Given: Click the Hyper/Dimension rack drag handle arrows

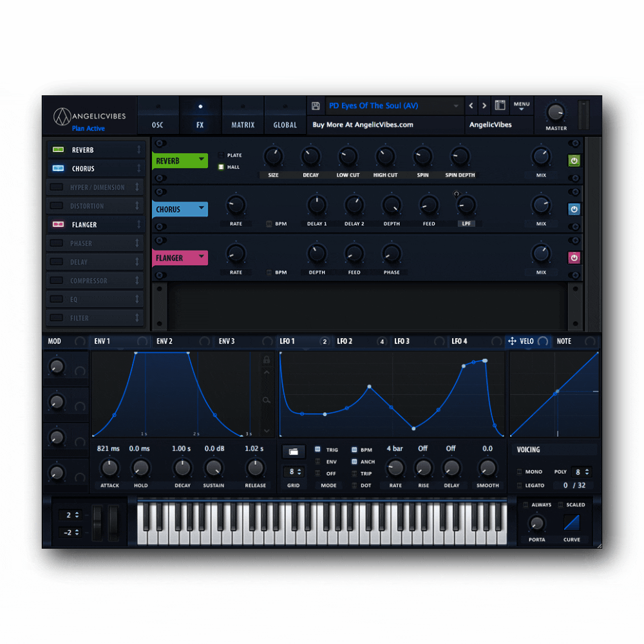Looking at the screenshot, I should click(137, 187).
